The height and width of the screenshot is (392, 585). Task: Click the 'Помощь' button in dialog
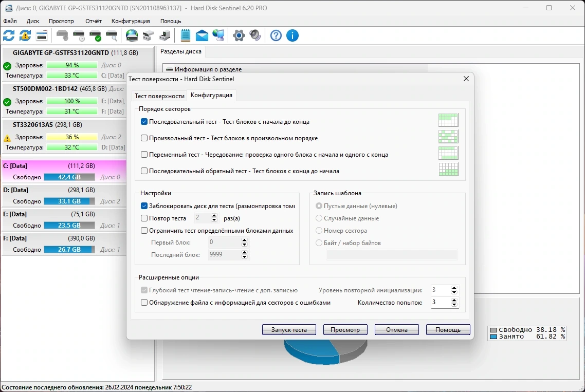click(x=448, y=330)
